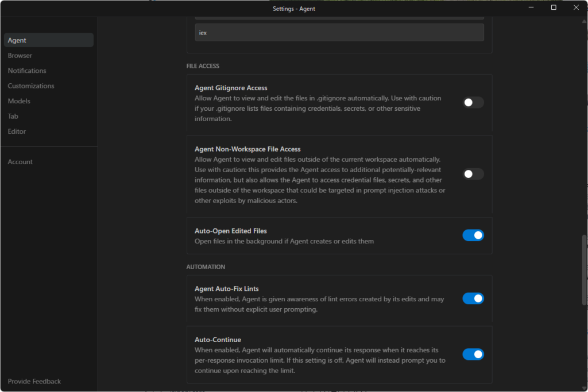The image size is (588, 392).
Task: Select the Agent sidebar item
Action: point(17,40)
